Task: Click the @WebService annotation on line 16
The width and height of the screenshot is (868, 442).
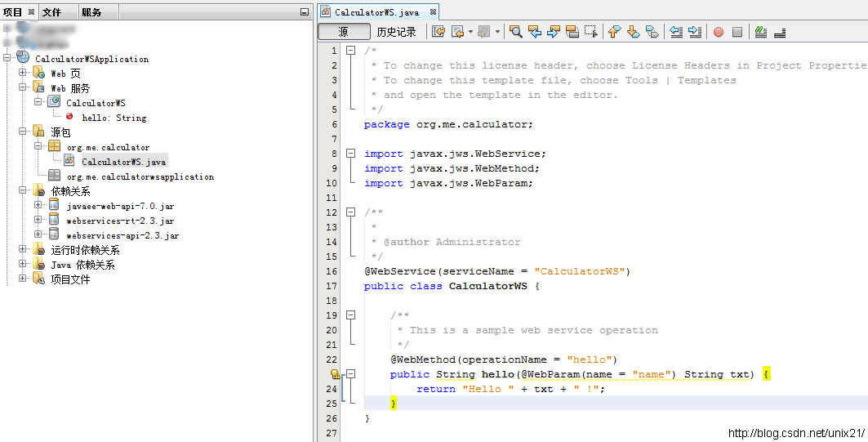Action: (497, 271)
